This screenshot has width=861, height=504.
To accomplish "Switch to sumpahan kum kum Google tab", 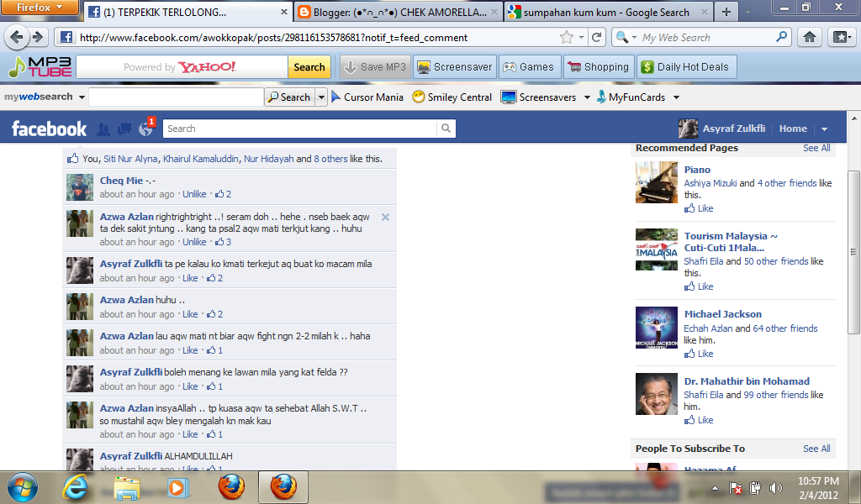I will point(609,12).
